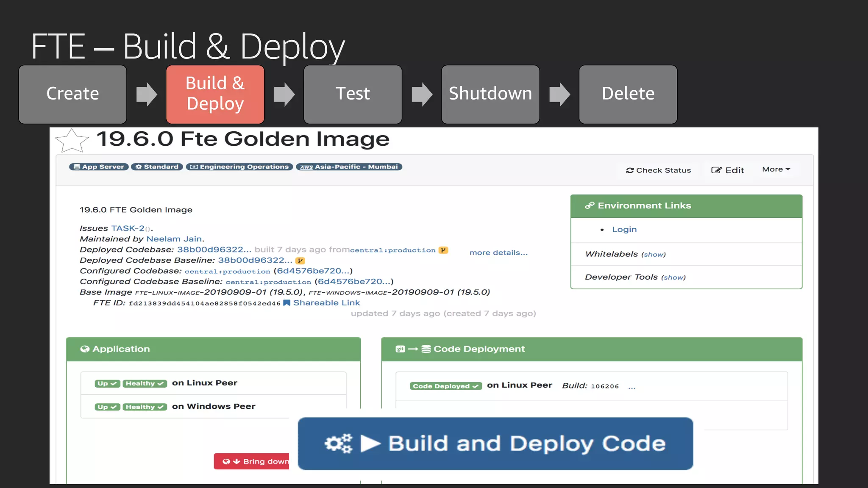
Task: Open the Login environment link
Action: [x=624, y=229]
